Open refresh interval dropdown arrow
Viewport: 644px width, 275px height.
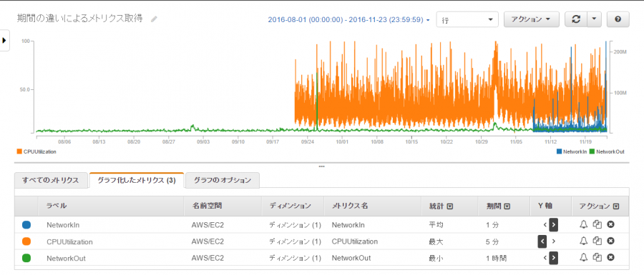595,19
